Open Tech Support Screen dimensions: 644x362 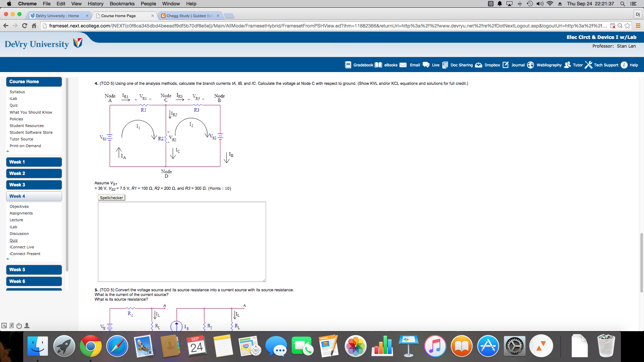602,65
